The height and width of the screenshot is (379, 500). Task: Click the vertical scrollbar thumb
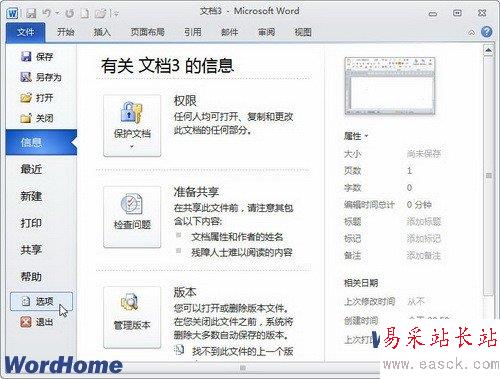pyautogui.click(x=488, y=176)
